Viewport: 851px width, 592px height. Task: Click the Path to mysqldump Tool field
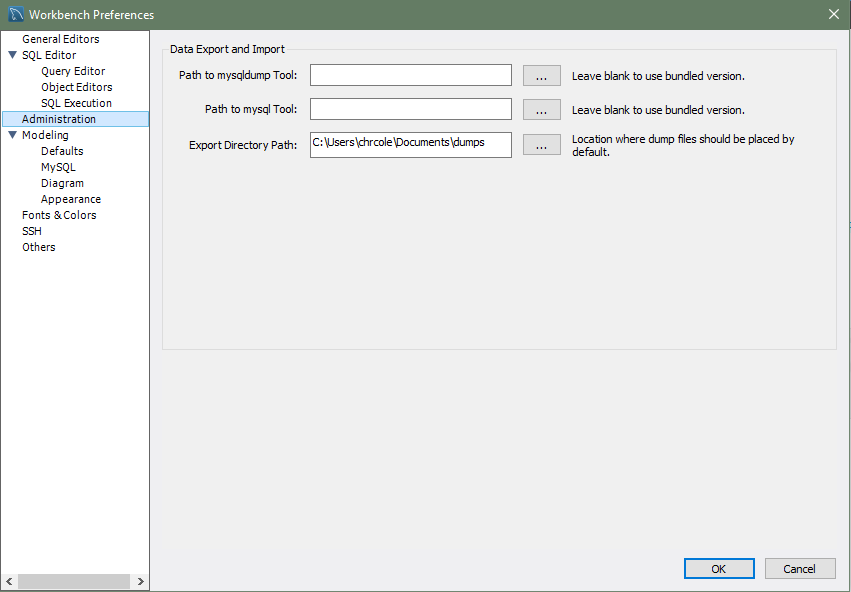pos(410,76)
